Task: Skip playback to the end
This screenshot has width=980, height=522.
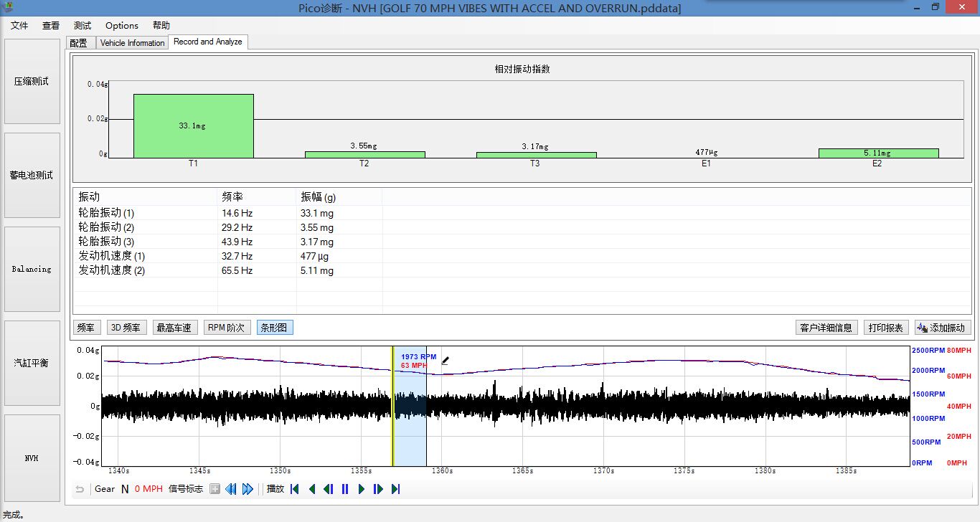Action: click(x=395, y=489)
